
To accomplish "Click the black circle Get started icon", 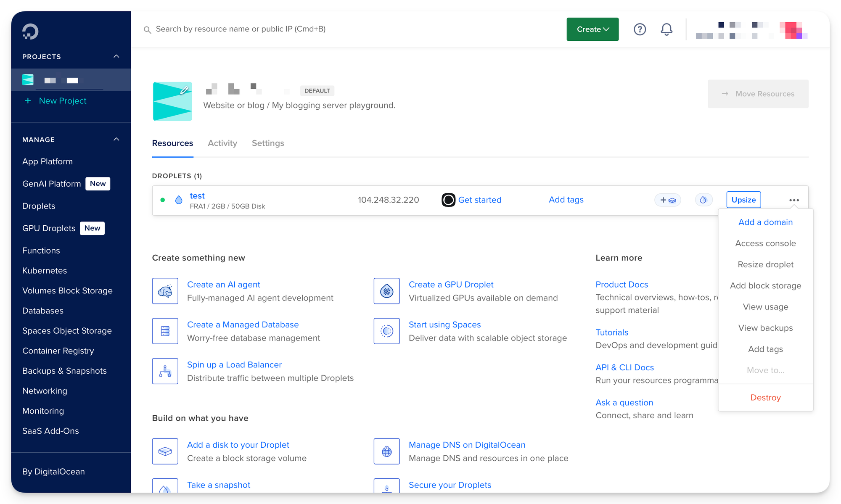I will point(448,200).
